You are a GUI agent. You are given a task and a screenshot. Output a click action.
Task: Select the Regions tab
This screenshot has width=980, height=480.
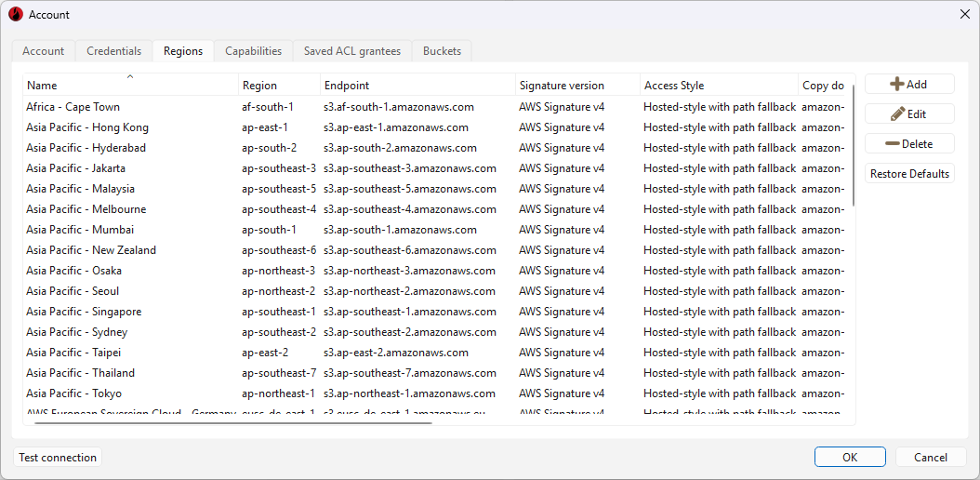click(183, 51)
